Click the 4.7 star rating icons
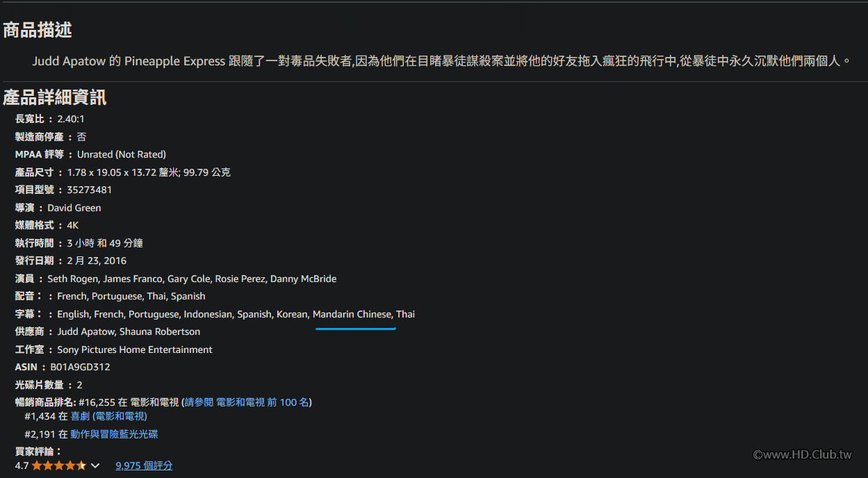The image size is (868, 478). 59,465
